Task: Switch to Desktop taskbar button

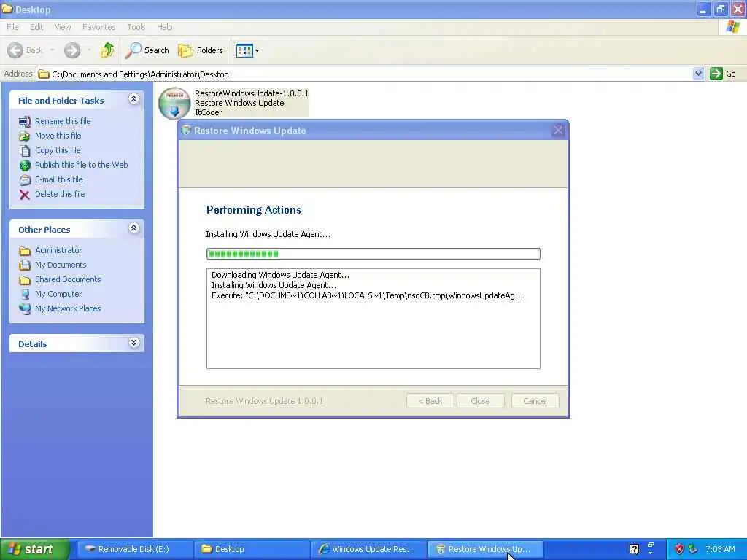Action: click(x=252, y=549)
